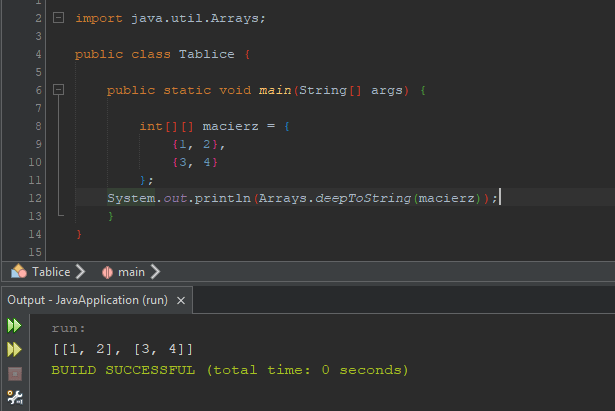Screen dimensions: 615x411
Task: Click the main method icon in breadcrumb
Action: [x=106, y=271]
